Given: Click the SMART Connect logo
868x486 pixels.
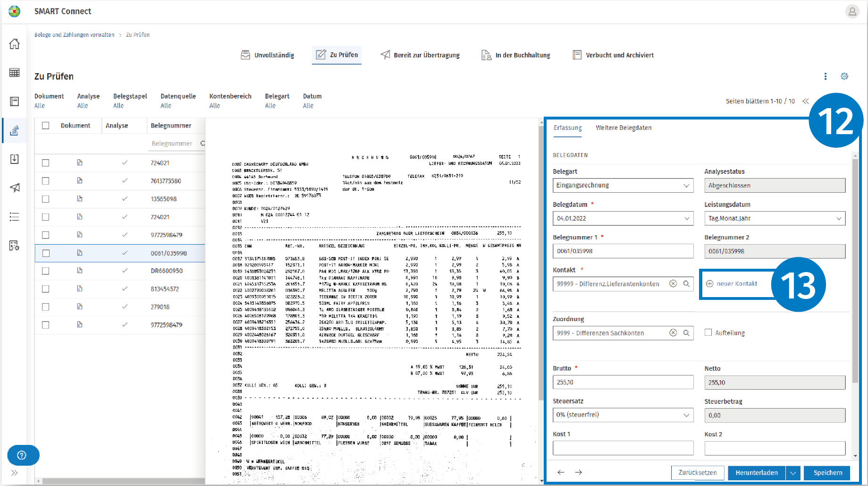Looking at the screenshot, I should (x=15, y=11).
